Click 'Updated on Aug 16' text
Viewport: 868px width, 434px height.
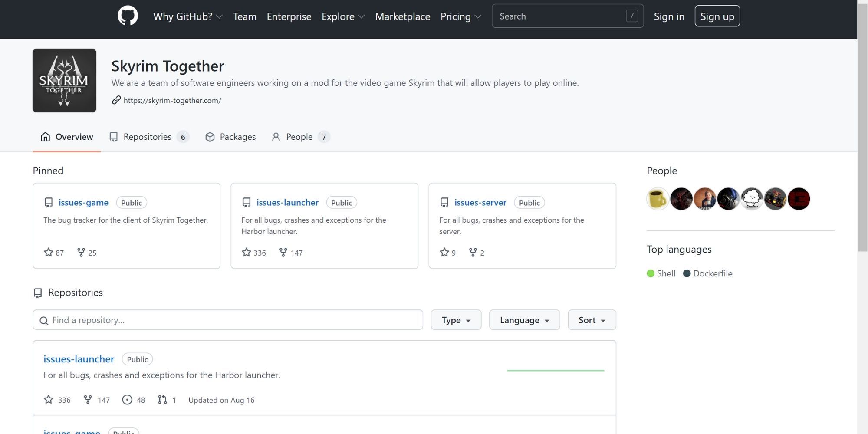[221, 400]
